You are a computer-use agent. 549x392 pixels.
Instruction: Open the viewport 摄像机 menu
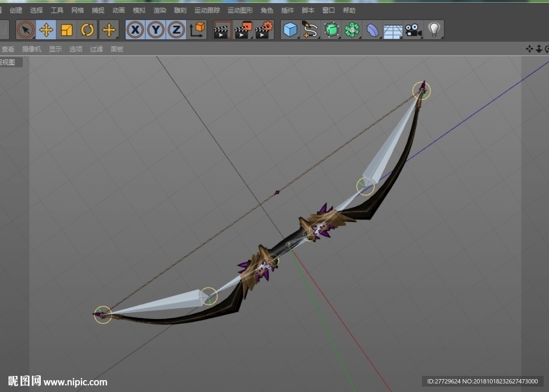click(x=32, y=49)
